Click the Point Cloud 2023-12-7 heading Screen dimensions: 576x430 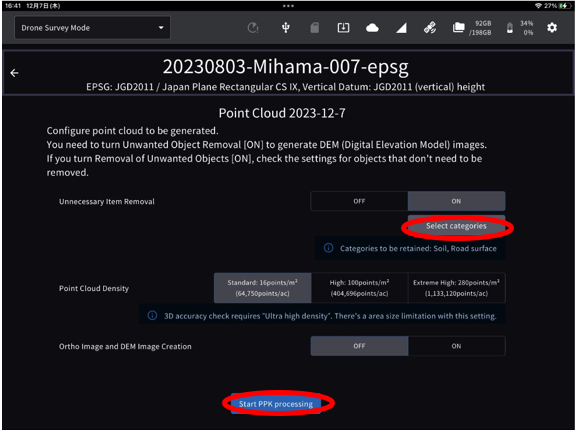282,113
